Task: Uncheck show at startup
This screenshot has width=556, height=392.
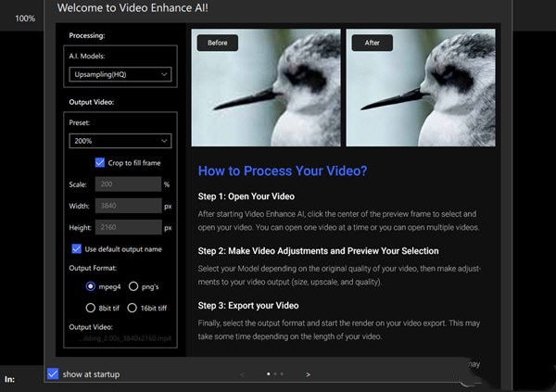Action: coord(53,373)
